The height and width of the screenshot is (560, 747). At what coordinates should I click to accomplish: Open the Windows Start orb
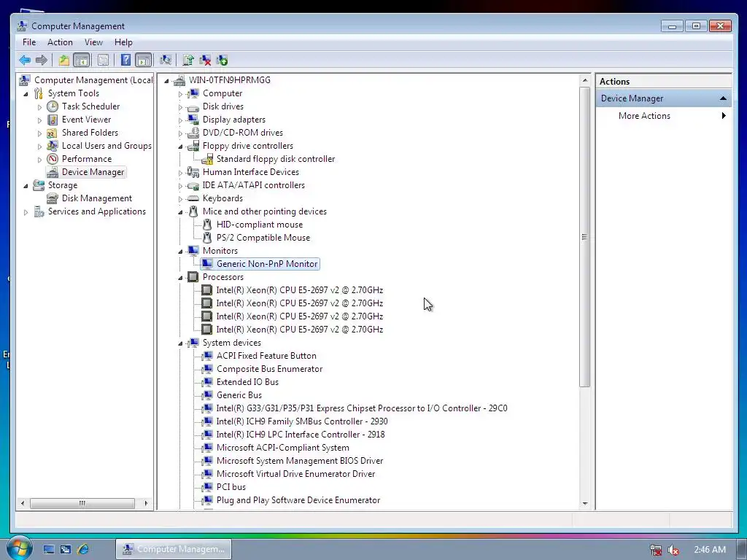point(18,548)
